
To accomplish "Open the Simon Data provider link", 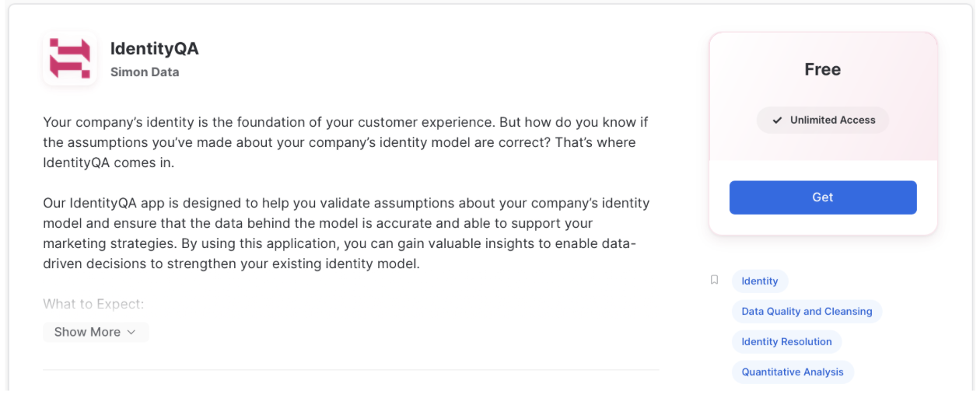I will (145, 72).
